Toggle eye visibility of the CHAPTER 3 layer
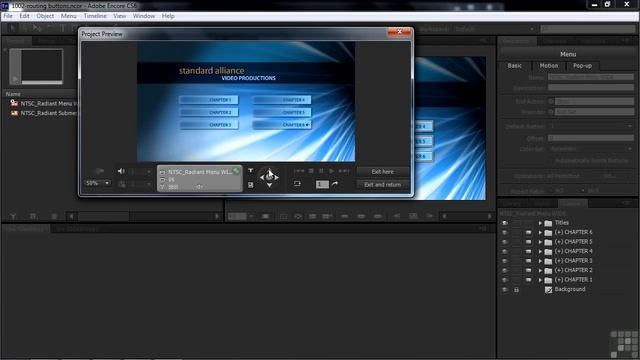640x360 pixels. (505, 261)
